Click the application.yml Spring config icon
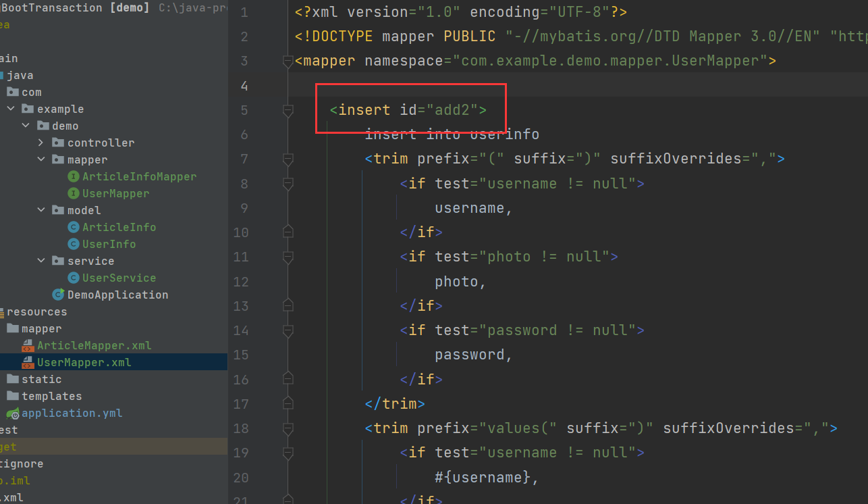Screen dimensions: 868x504 click(x=13, y=413)
